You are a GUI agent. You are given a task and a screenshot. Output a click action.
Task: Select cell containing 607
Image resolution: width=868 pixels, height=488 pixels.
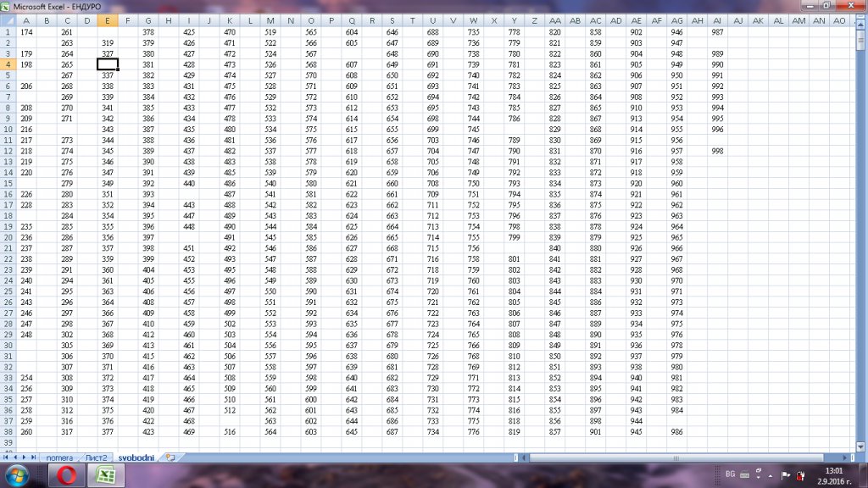(352, 64)
